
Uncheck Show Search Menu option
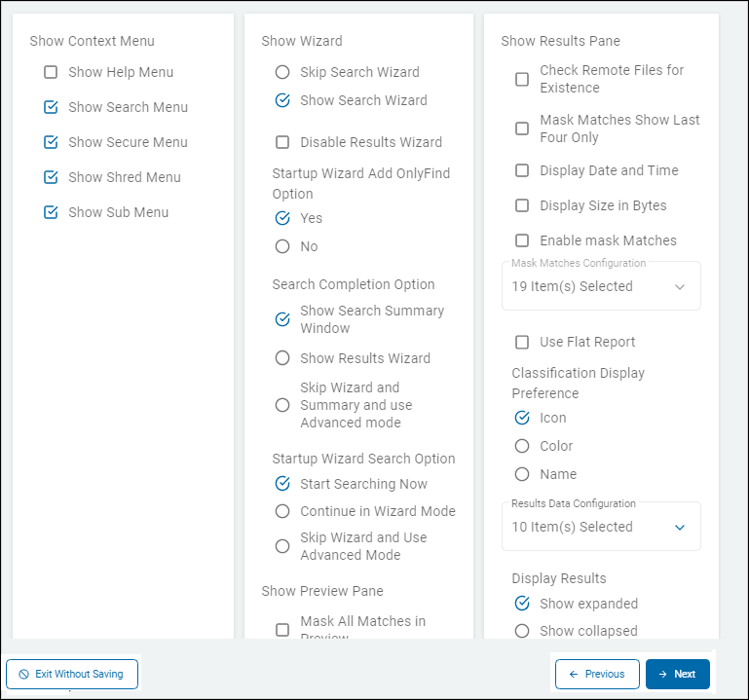52,107
